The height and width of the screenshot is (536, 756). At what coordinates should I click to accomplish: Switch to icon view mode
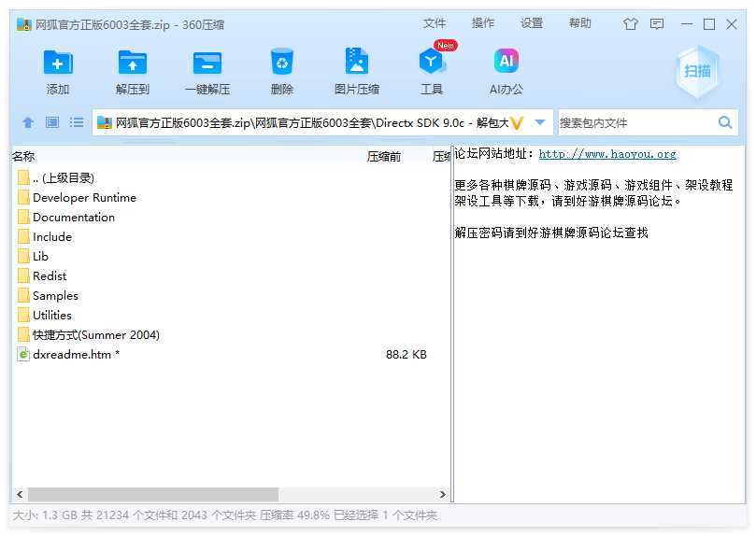52,122
